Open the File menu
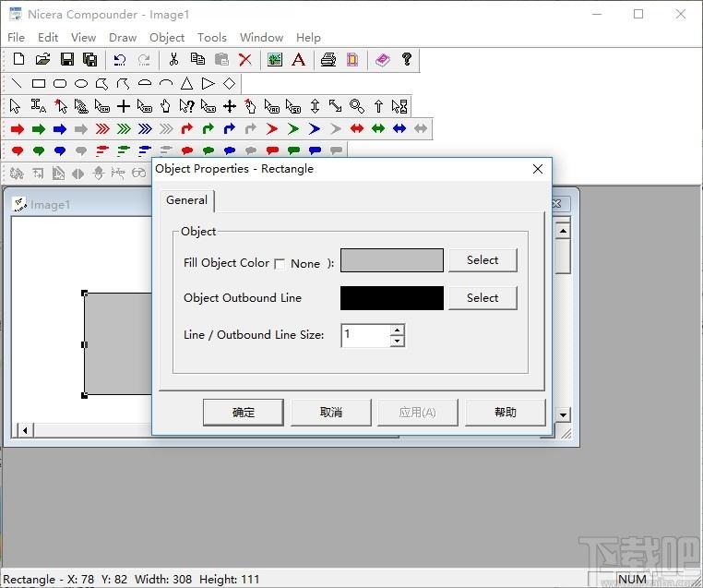 [16, 37]
